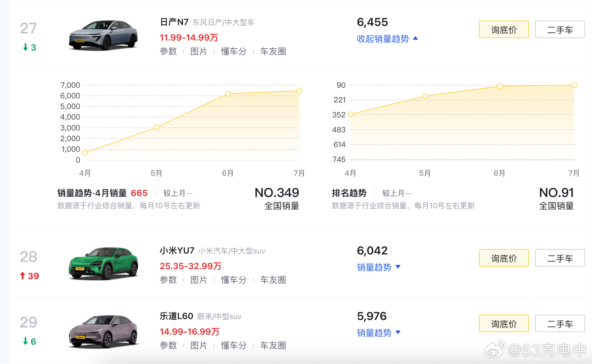The image size is (592, 364).
Task: Click 蔚来/中型suv category text
Action: (x=219, y=317)
